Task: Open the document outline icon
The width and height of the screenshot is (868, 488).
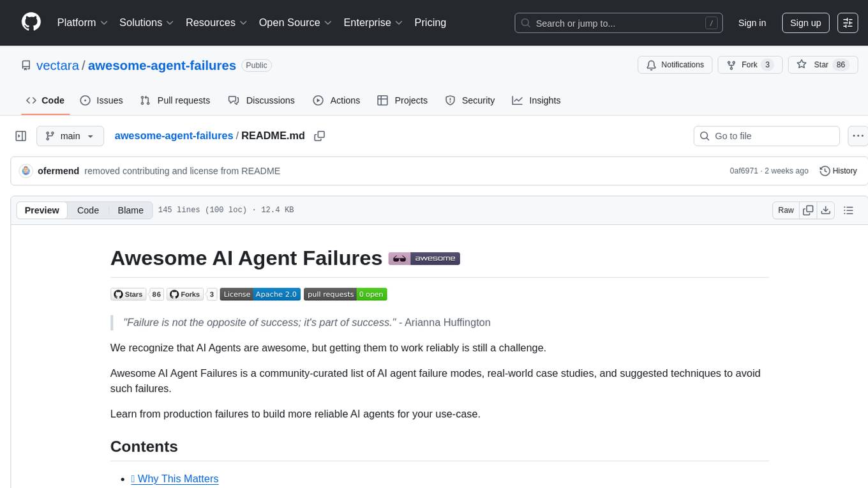Action: [848, 210]
